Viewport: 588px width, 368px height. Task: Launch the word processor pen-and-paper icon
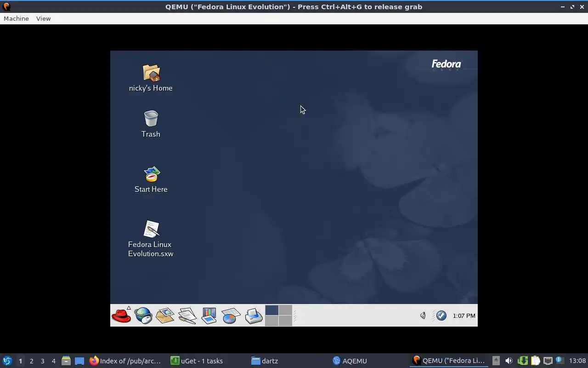coord(187,316)
